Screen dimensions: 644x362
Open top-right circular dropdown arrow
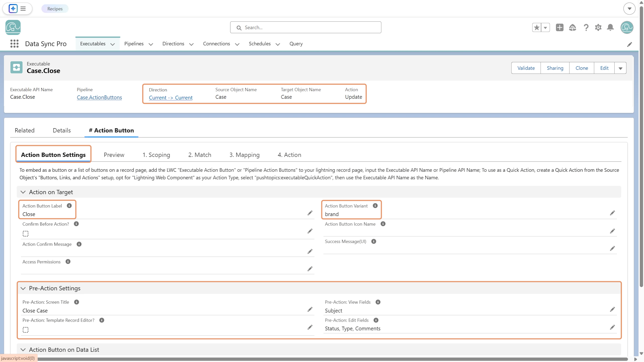pos(630,9)
